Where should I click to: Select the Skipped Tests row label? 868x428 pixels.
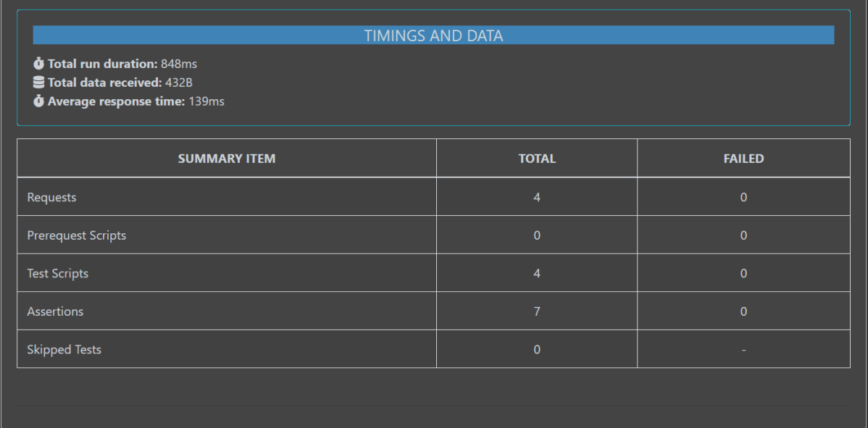click(64, 350)
